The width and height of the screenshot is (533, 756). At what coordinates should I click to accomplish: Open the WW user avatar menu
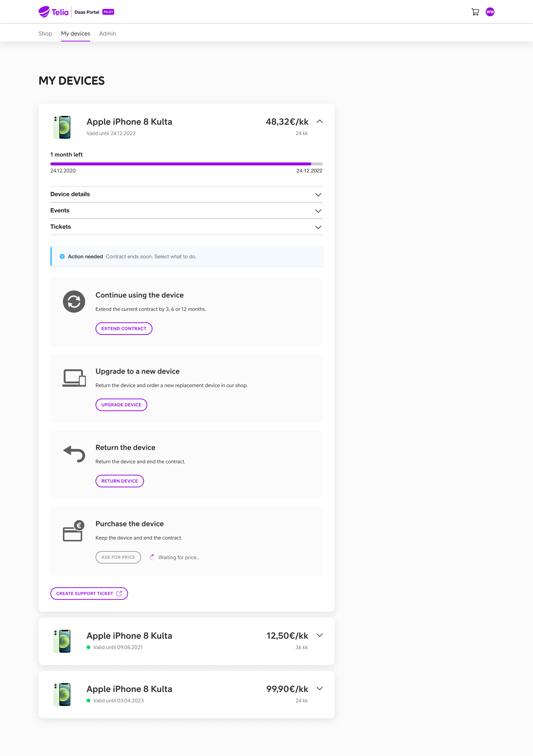point(490,12)
